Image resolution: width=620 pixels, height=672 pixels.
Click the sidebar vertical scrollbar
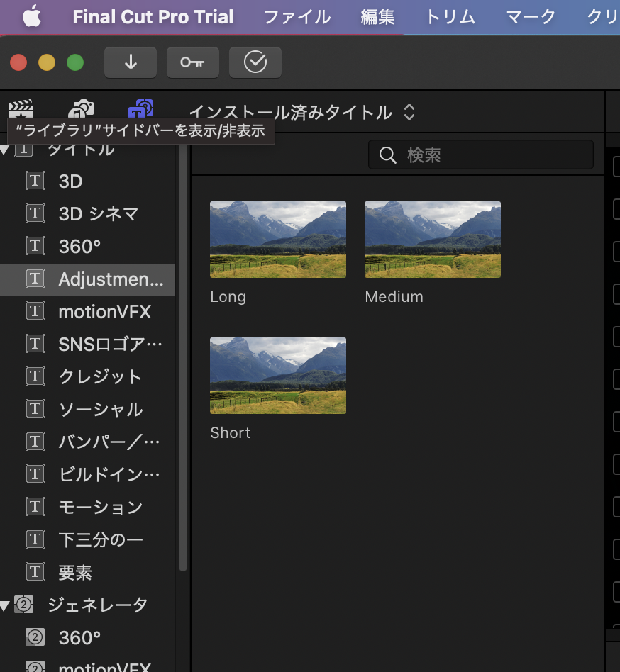click(183, 358)
